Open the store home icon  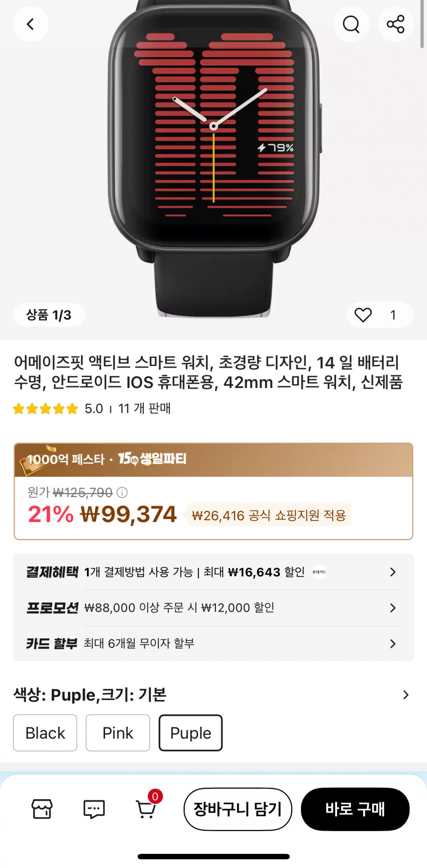(x=42, y=809)
